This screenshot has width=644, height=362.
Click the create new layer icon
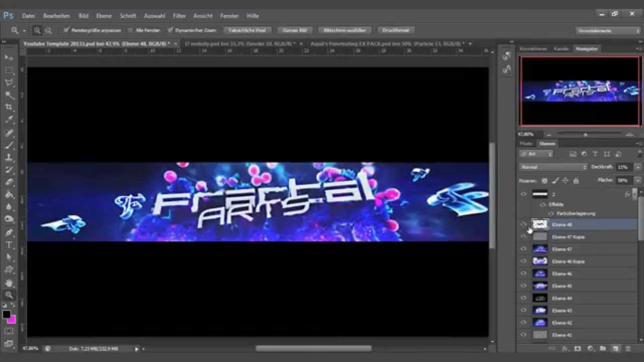[615, 348]
